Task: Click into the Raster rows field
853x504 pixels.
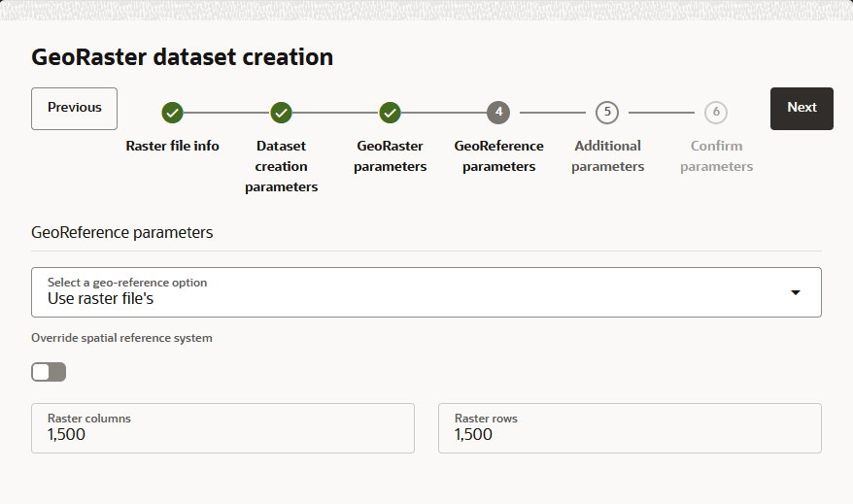Action: [630, 428]
